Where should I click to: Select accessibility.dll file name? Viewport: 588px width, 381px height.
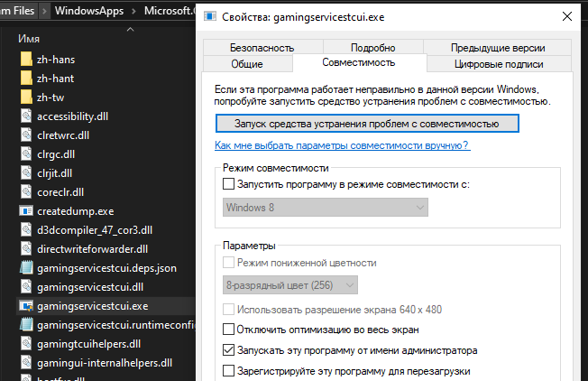tap(73, 116)
